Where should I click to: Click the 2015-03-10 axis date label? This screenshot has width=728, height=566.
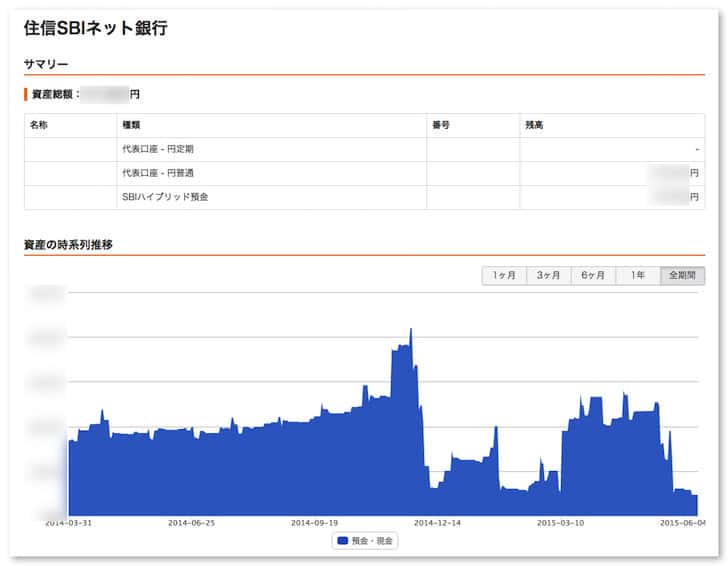click(560, 523)
